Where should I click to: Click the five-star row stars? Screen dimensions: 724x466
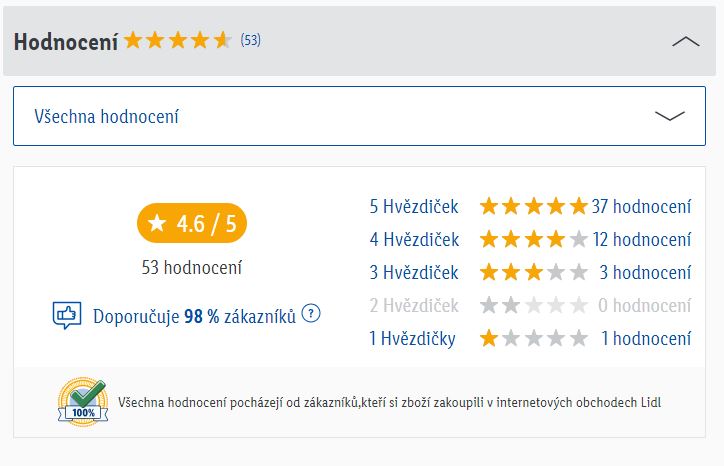point(533,207)
